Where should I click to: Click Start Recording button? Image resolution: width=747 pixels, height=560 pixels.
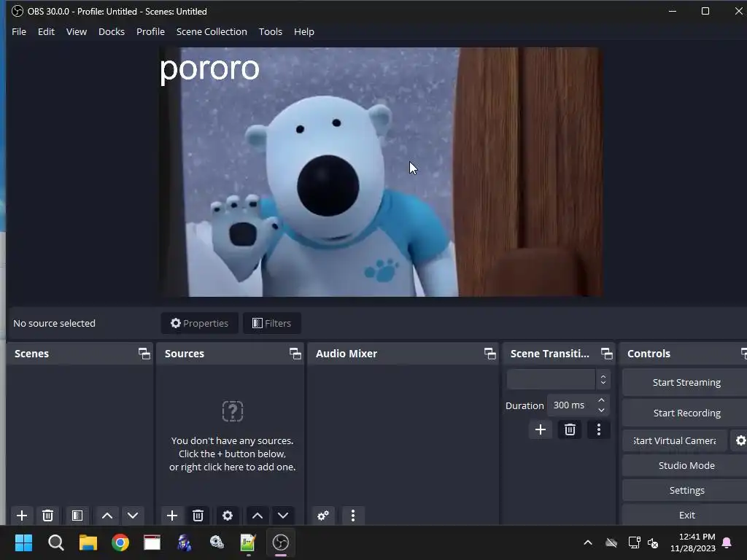coord(686,413)
